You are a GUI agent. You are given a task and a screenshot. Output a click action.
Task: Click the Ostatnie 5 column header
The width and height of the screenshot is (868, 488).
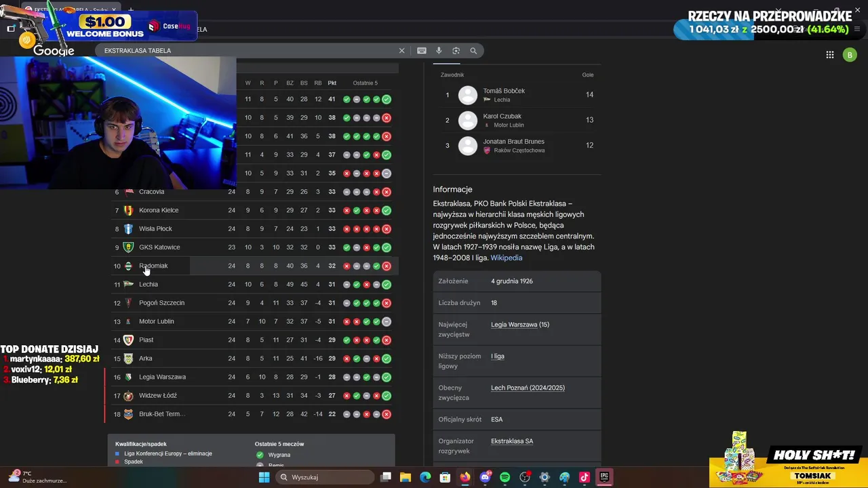point(366,83)
